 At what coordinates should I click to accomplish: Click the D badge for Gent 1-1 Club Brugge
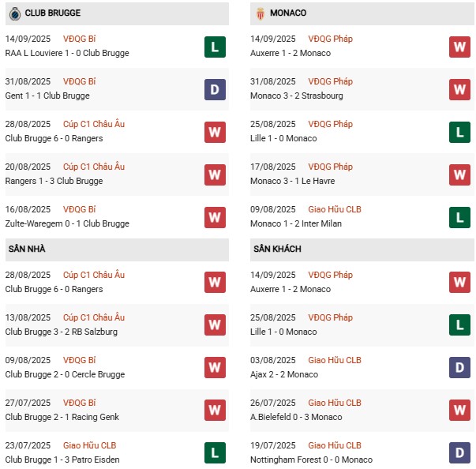click(x=215, y=89)
